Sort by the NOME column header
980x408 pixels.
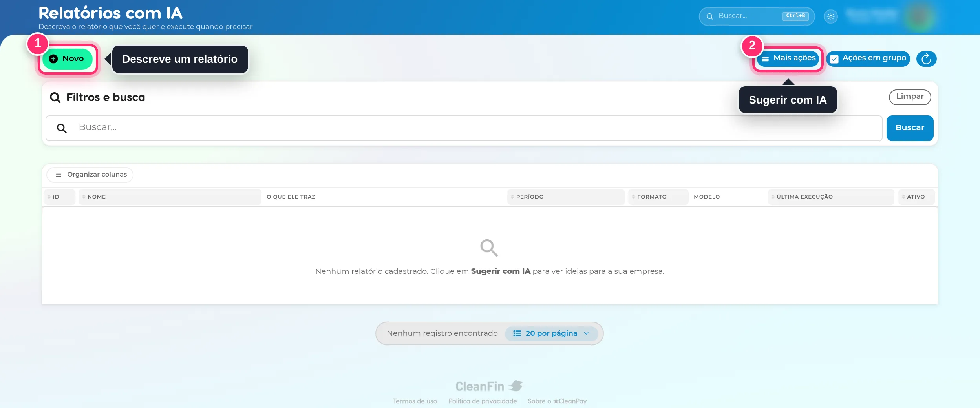coord(170,197)
